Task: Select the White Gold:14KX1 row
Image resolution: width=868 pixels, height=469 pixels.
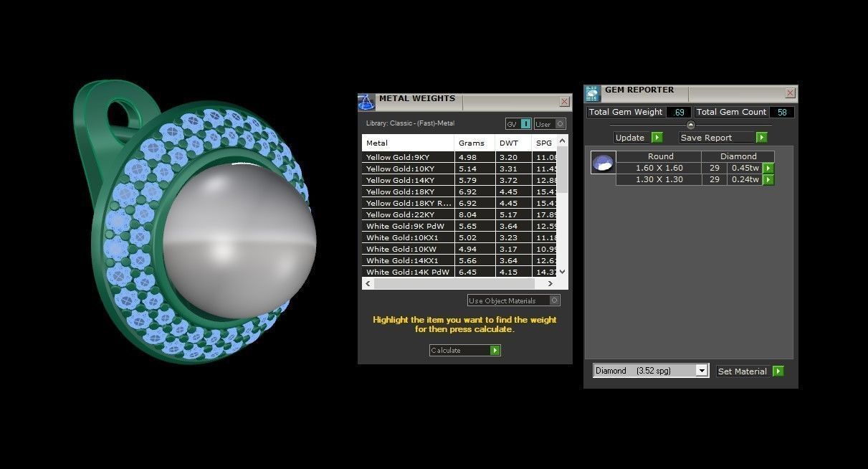Action: pyautogui.click(x=459, y=260)
